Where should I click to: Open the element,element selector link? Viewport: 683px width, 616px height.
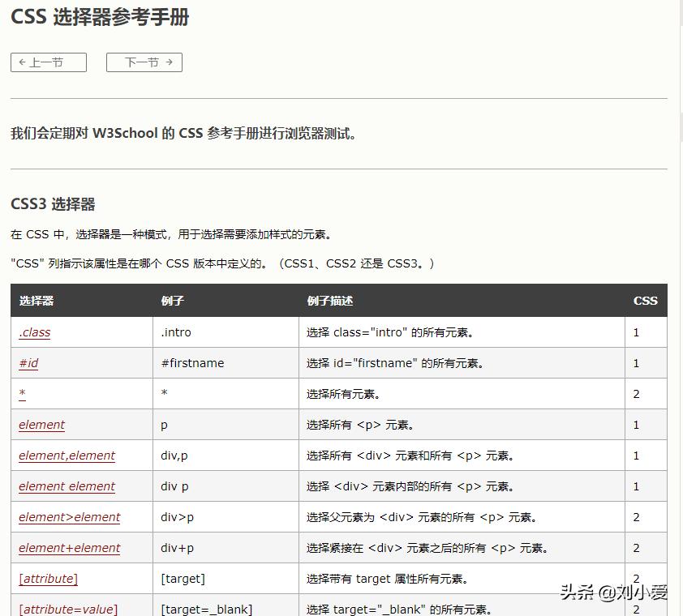point(67,455)
